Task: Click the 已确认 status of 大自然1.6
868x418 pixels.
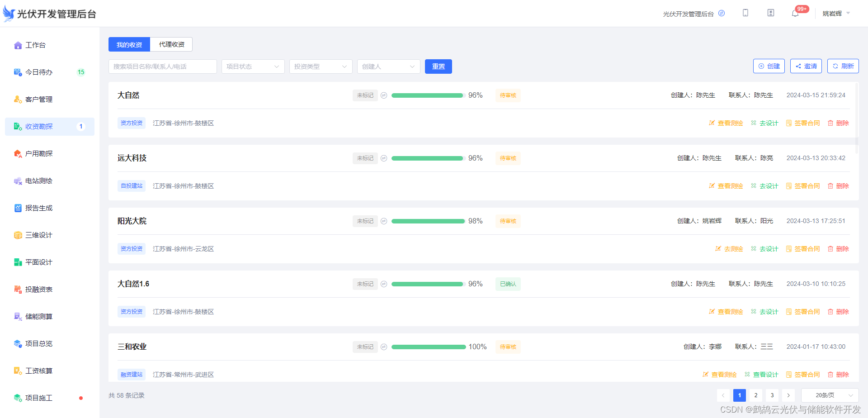Action: click(x=508, y=284)
